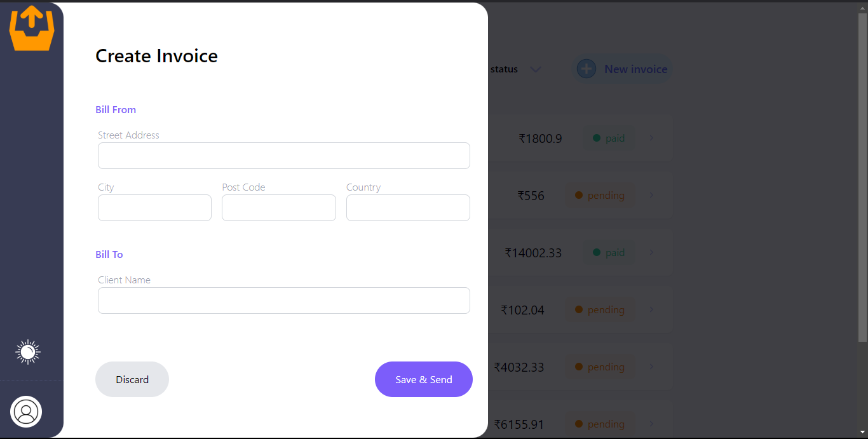Click the paid status badge for ₹1800.9
The width and height of the screenshot is (868, 439).
[609, 138]
